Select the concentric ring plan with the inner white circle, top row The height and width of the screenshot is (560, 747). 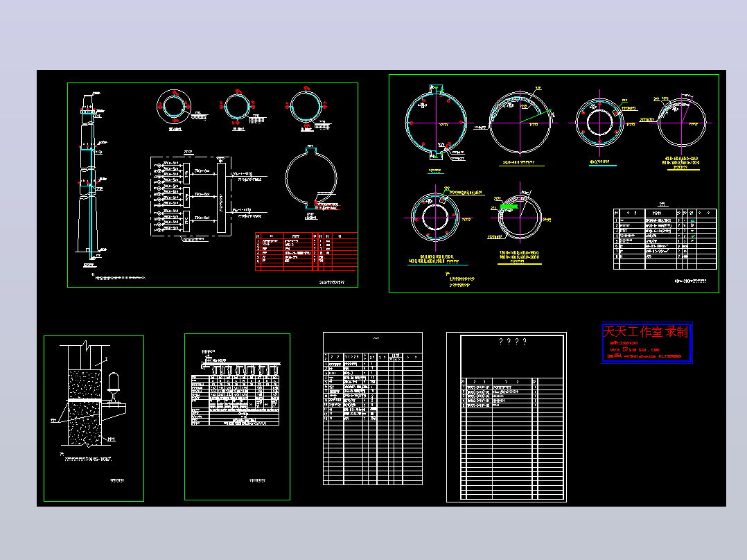click(599, 123)
